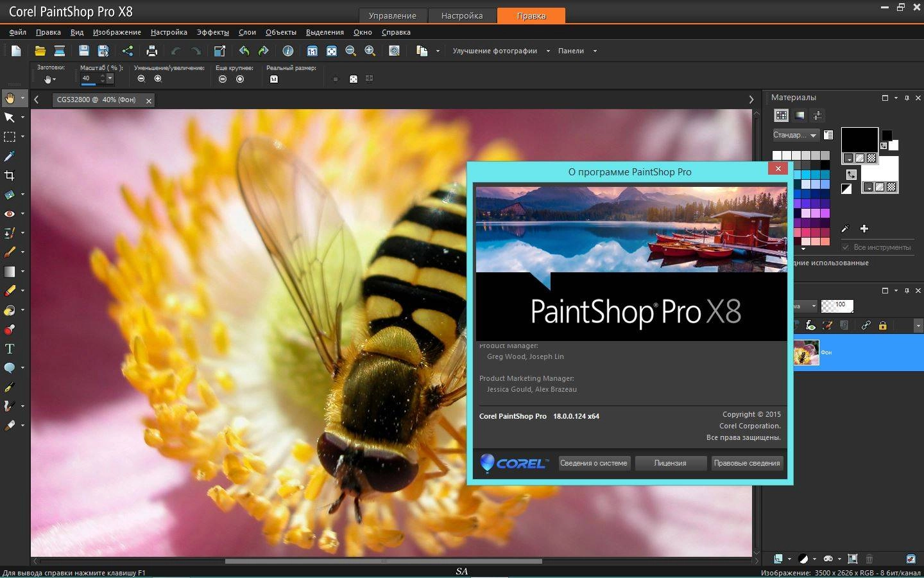Click the Materials panel dropper icon
This screenshot has height=578, width=924.
tap(845, 229)
